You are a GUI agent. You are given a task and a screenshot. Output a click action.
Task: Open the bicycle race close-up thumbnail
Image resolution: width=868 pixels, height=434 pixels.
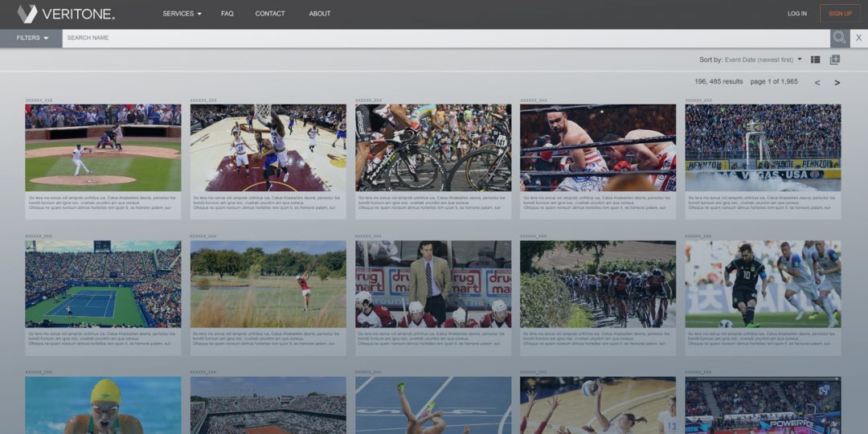(x=433, y=148)
